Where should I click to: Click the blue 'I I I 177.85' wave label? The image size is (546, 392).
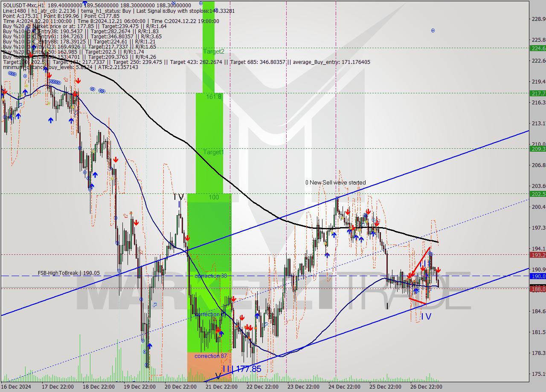point(241,369)
